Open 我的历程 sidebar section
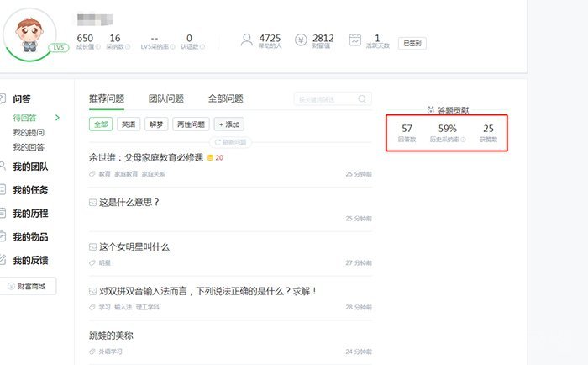This screenshot has width=588, height=365. point(30,214)
